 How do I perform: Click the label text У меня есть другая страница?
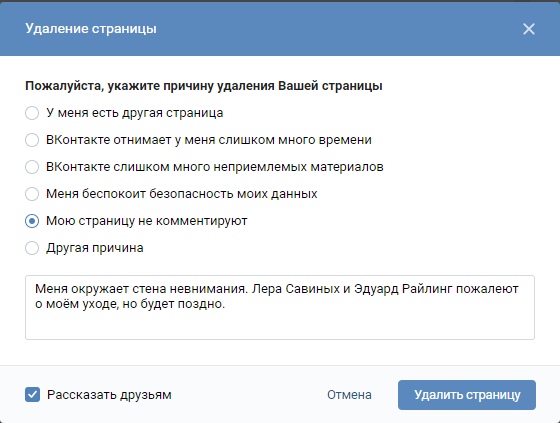[135, 113]
